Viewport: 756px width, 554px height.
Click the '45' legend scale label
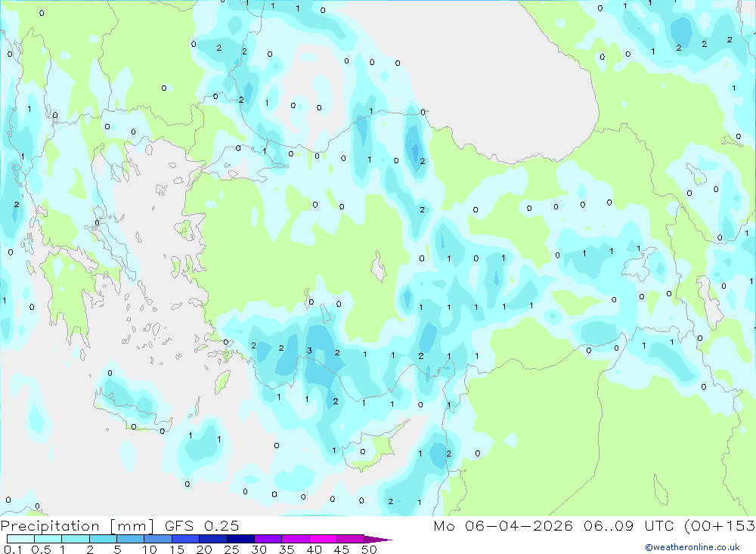[342, 549]
